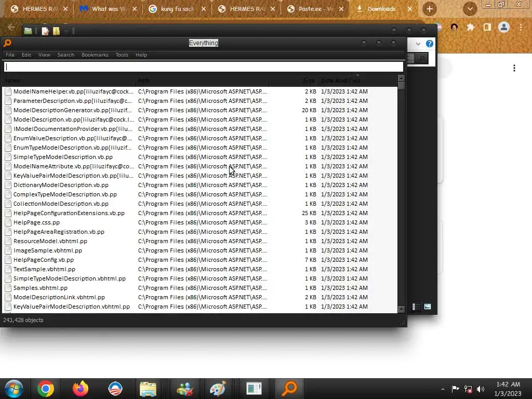Open the Help menu in Everything
The height and width of the screenshot is (399, 532).
coord(141,55)
